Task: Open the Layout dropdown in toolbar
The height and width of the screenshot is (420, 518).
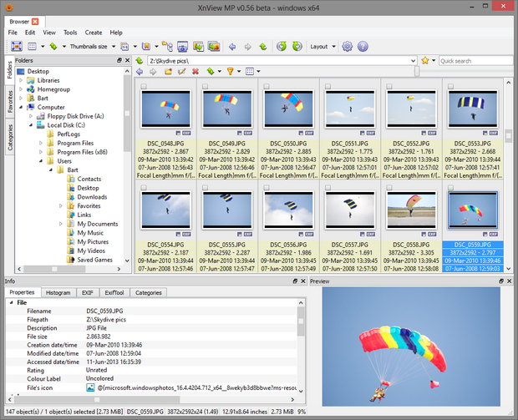Action: click(320, 46)
